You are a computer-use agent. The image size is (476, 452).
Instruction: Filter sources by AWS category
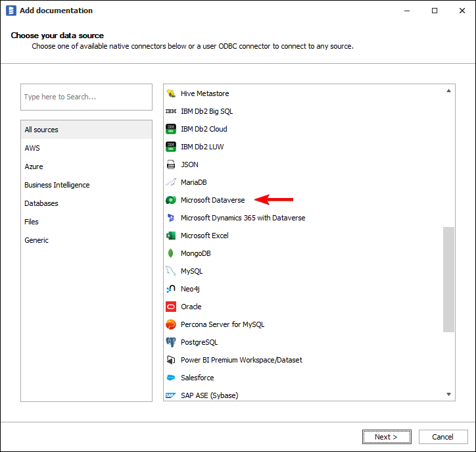[32, 148]
